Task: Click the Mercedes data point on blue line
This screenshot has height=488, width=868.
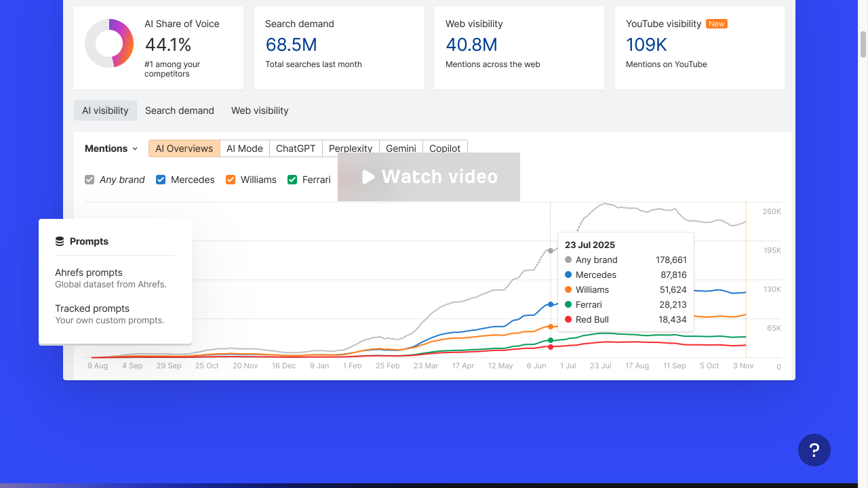Action: (x=551, y=304)
